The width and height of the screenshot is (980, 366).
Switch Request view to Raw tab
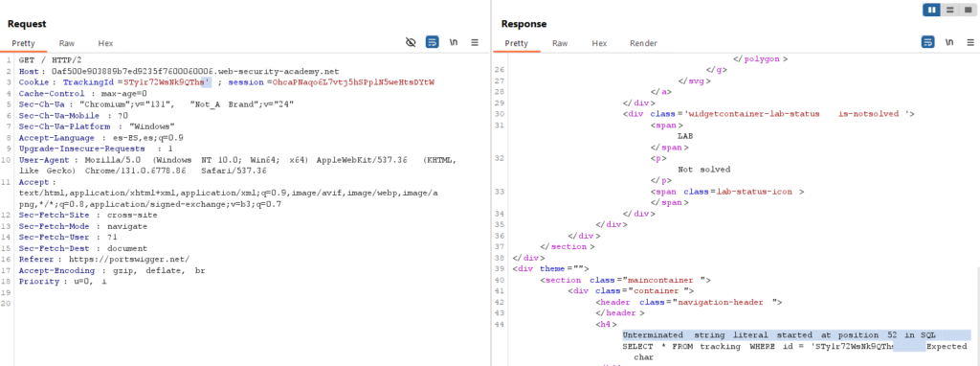pos(67,43)
